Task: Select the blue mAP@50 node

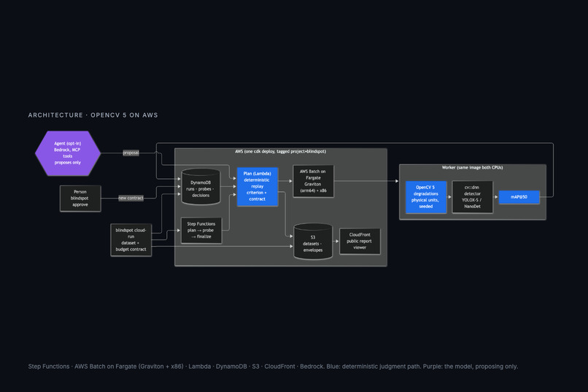Action: click(519, 197)
